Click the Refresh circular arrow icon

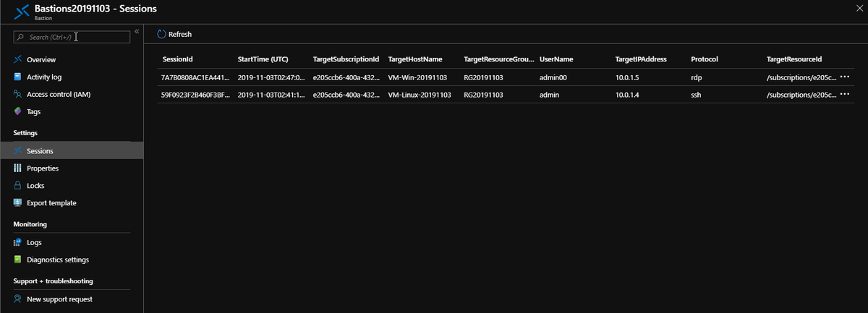click(x=162, y=34)
